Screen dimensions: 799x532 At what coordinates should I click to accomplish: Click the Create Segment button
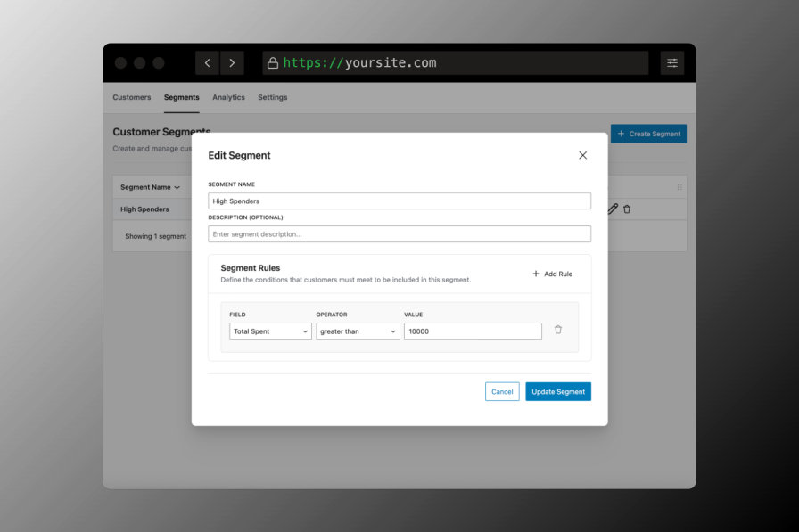point(648,134)
